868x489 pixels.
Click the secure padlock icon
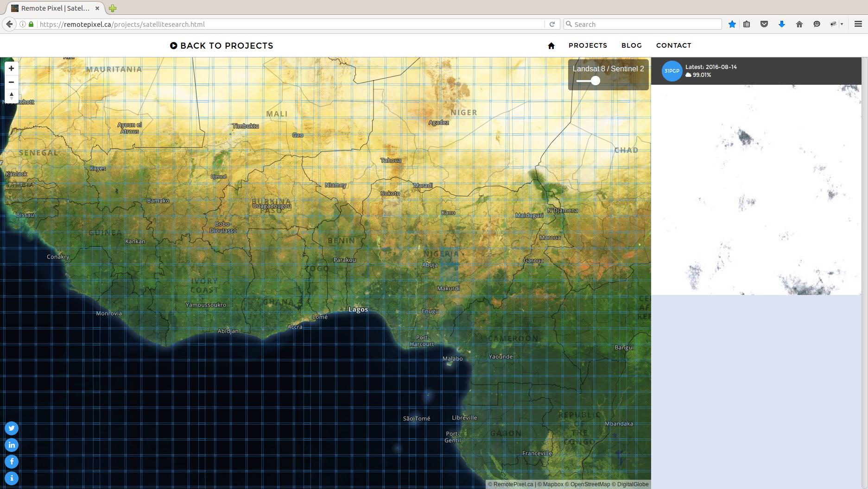click(x=31, y=24)
